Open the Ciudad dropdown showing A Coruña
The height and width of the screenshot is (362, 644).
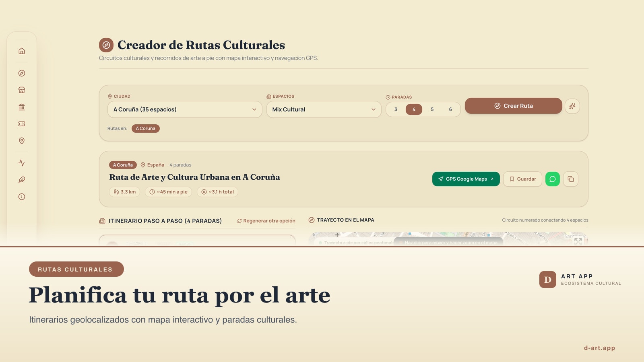185,109
